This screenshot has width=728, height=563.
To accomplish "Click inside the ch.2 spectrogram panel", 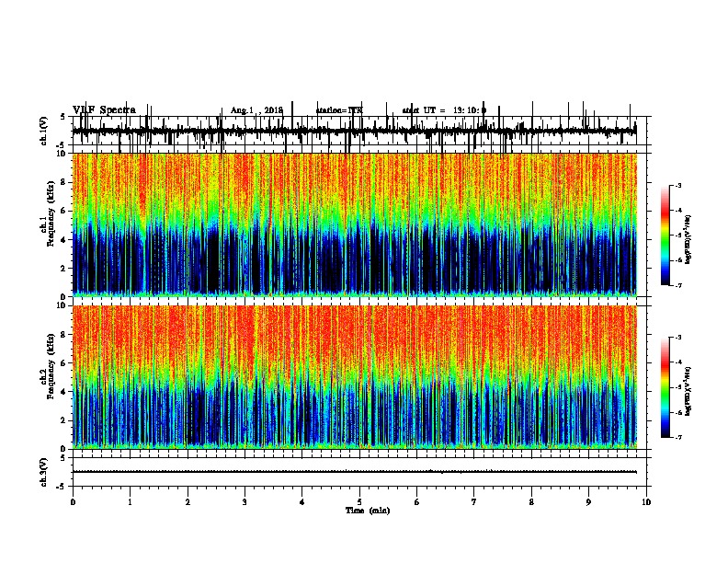I will coord(355,377).
